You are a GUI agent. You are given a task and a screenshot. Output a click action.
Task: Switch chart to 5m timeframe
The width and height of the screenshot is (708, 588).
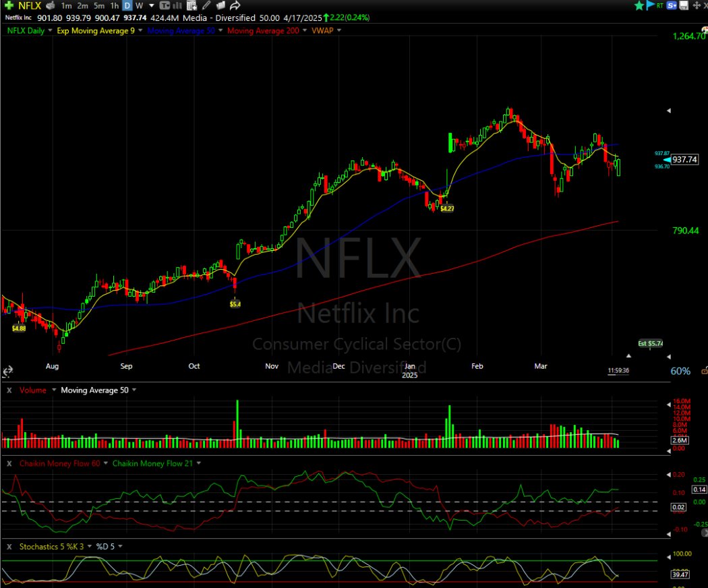(x=99, y=6)
